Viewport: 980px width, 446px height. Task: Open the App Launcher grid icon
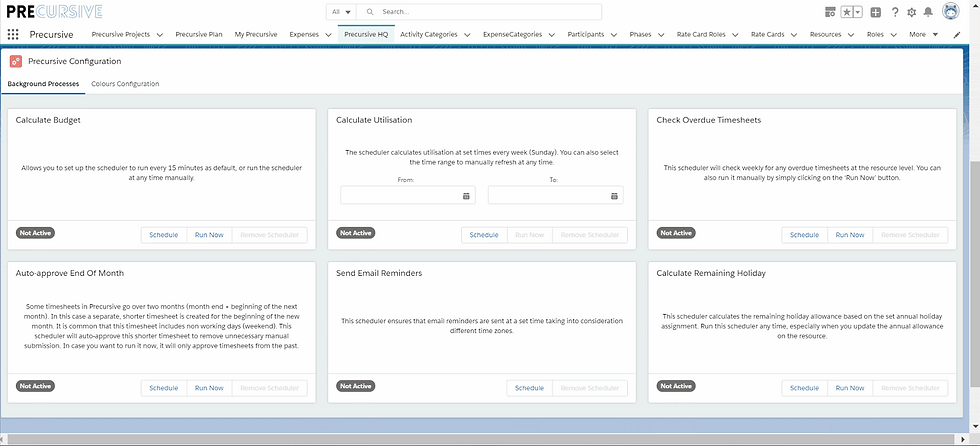point(13,35)
